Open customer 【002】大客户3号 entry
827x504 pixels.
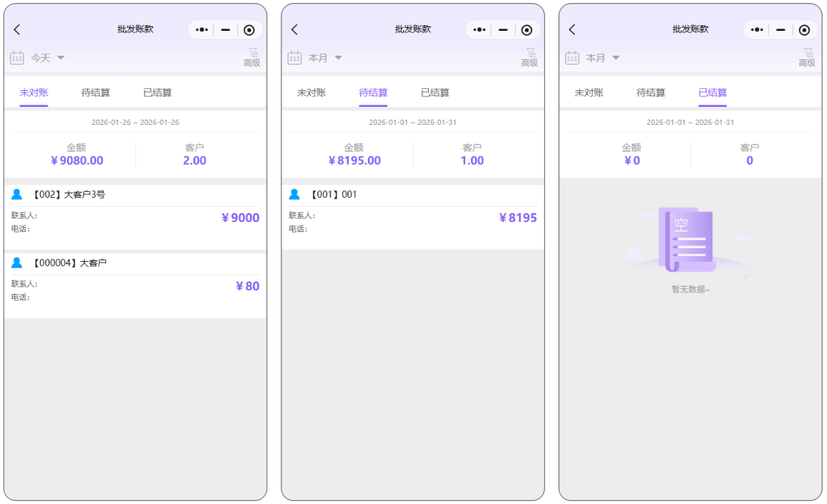tap(135, 217)
